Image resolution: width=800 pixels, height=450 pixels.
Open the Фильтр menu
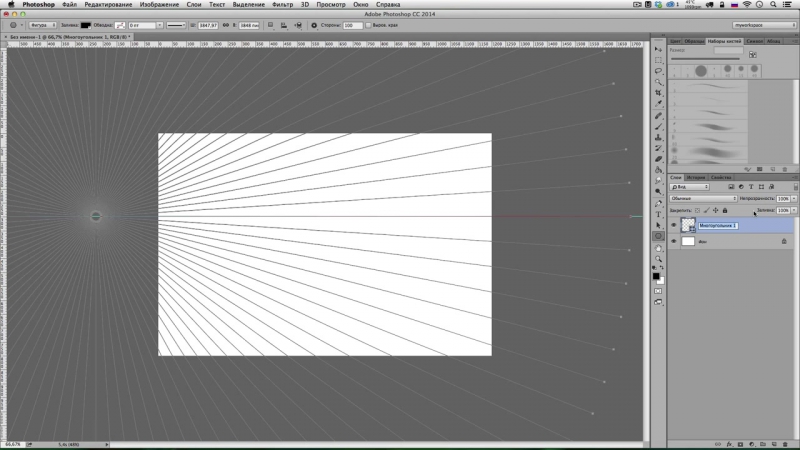click(x=282, y=4)
